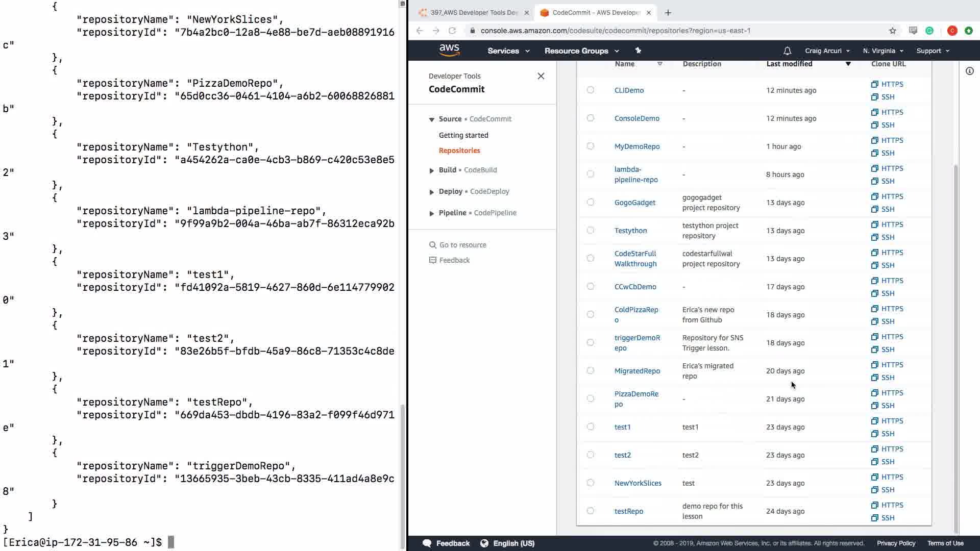Click the notifications bell icon

tap(787, 51)
